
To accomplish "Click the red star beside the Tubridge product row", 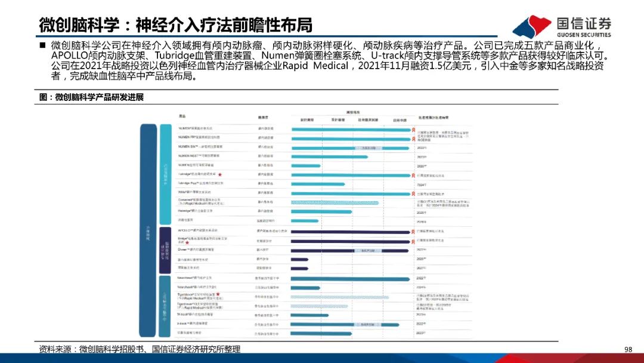I will (220, 175).
